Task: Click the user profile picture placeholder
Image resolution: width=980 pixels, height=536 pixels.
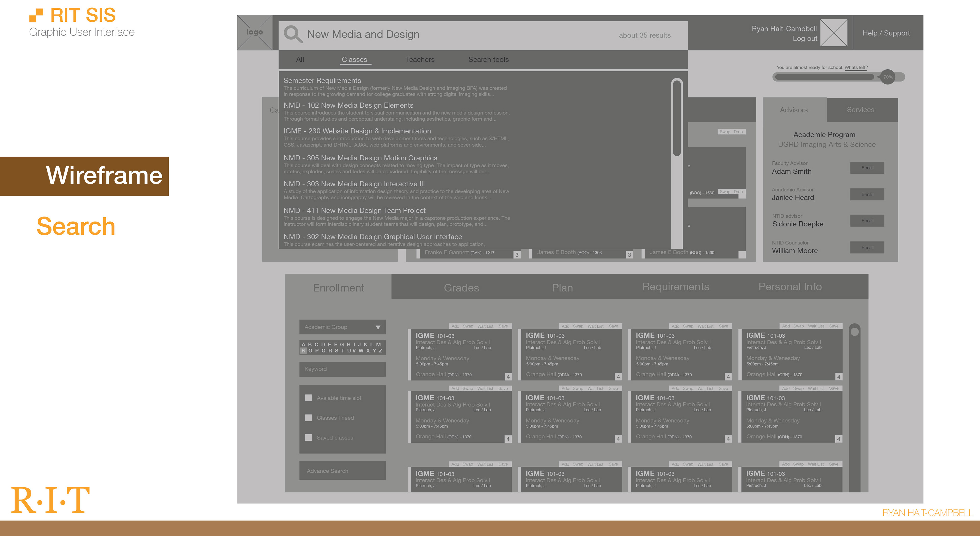Action: point(834,33)
